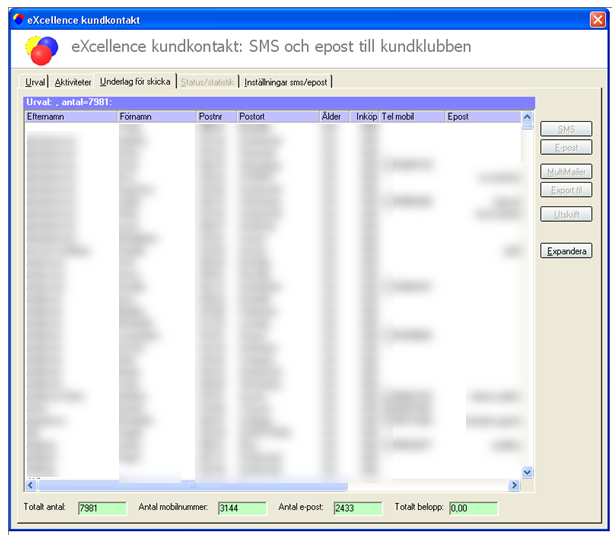Click the Inköp column header
Image resolution: width=614 pixels, height=542 pixels.
pos(364,117)
